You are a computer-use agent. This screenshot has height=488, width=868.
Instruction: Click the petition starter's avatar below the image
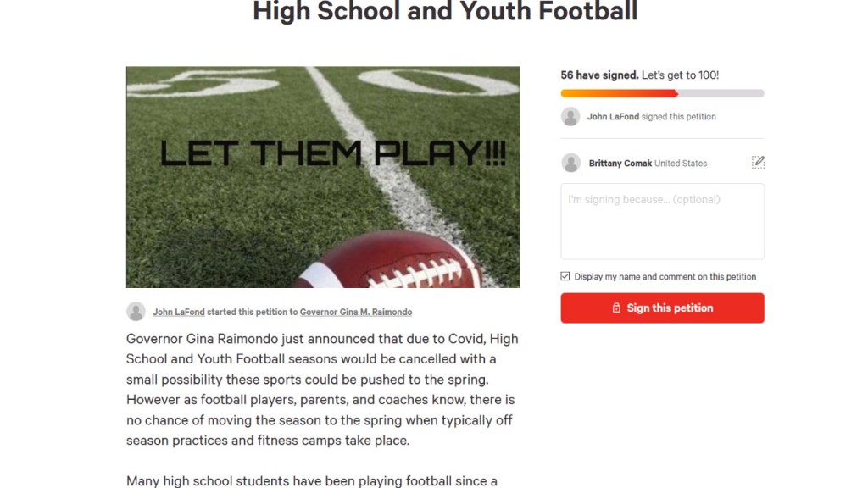pyautogui.click(x=136, y=312)
